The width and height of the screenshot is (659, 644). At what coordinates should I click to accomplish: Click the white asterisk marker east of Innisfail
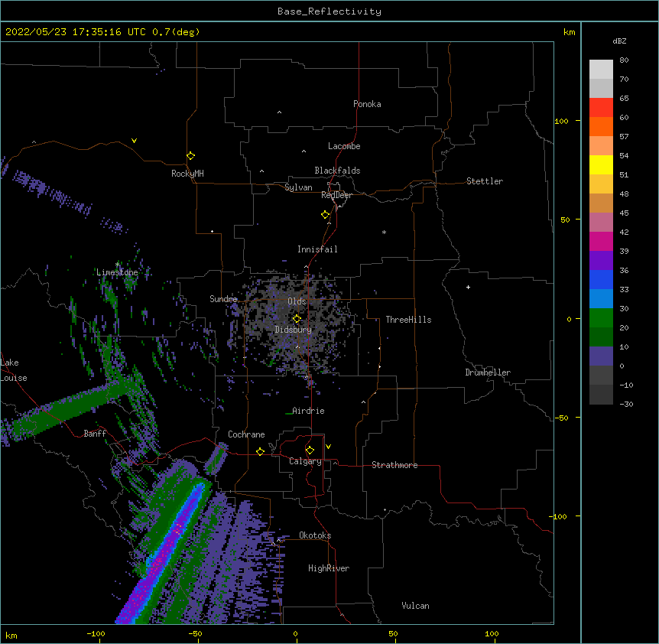[x=384, y=232]
